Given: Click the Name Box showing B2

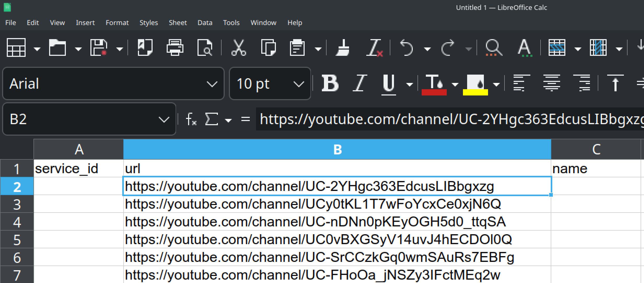Looking at the screenshot, I should click(x=89, y=119).
